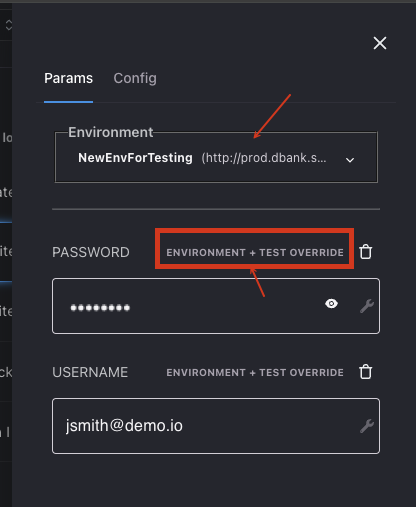Reveal password with the eye icon
The image size is (416, 507).
click(x=331, y=304)
